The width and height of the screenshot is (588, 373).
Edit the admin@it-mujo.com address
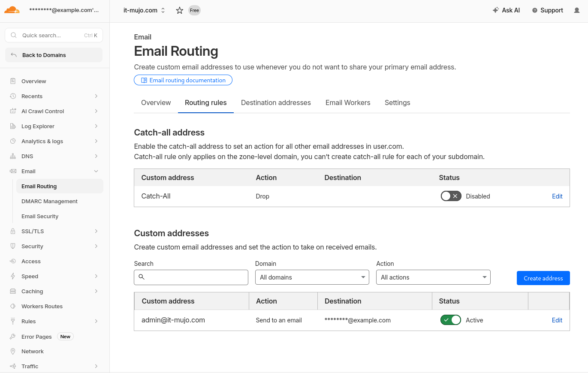[557, 320]
